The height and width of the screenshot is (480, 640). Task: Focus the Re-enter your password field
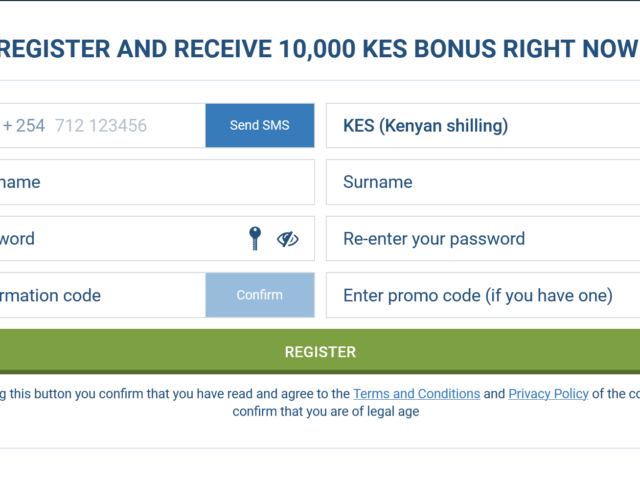click(483, 238)
